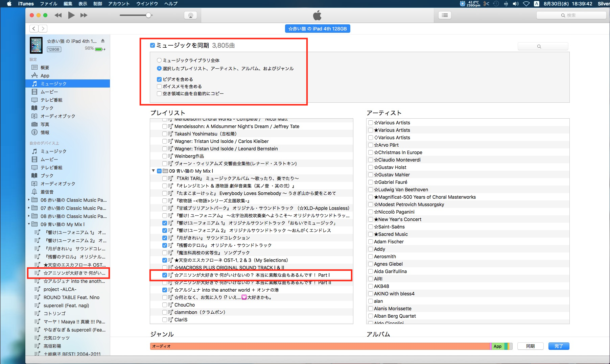The width and height of the screenshot is (610, 364).
Task: Open テレビ番組 under 設定 in sidebar
Action: tap(51, 100)
